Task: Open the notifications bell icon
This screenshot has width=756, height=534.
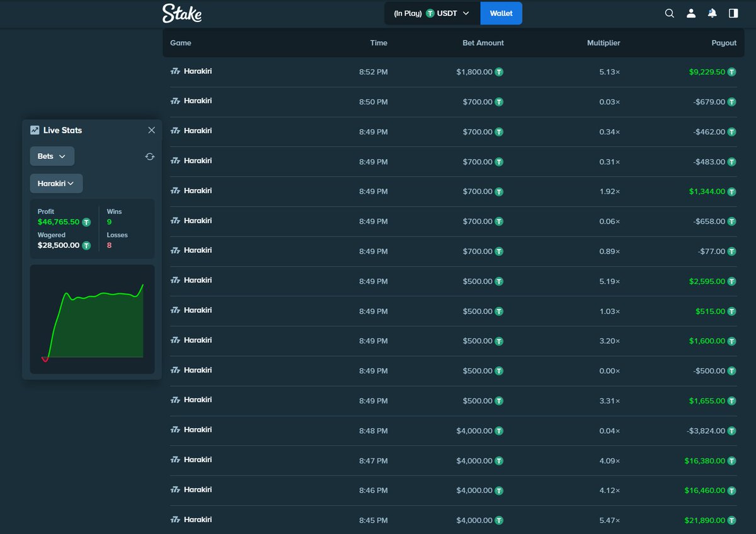Action: [712, 13]
